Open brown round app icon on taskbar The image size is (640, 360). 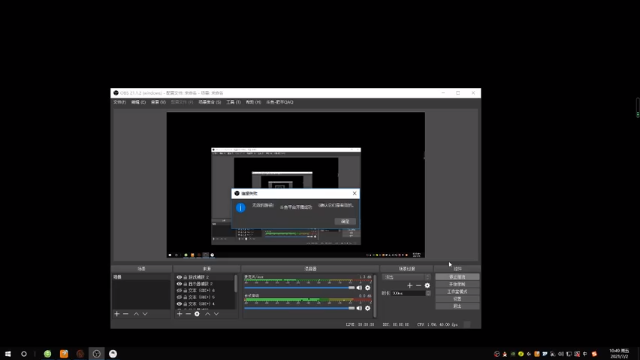pyautogui.click(x=80, y=354)
